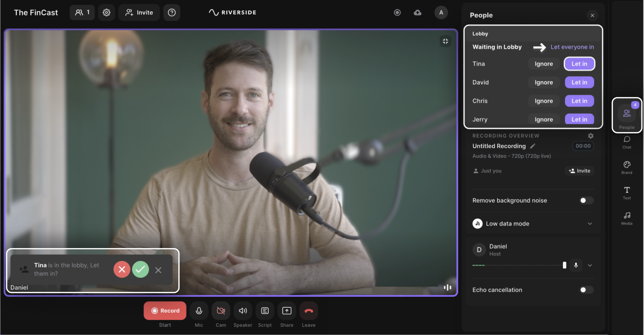
Task: Open studio settings gear in top bar
Action: point(106,13)
